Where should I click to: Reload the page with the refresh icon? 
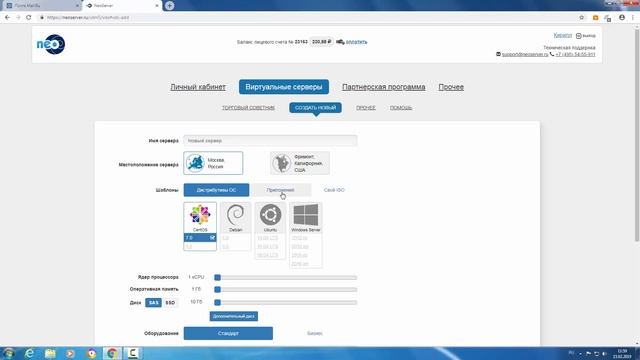click(29, 18)
